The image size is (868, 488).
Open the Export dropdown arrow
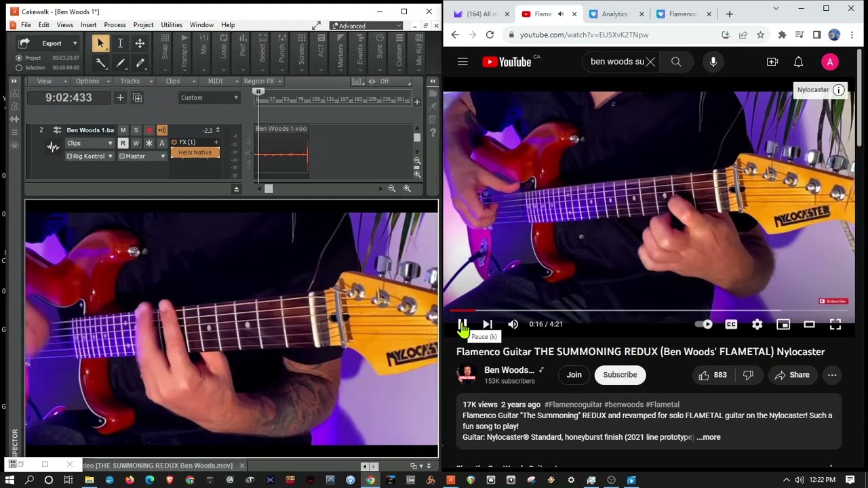tap(75, 43)
